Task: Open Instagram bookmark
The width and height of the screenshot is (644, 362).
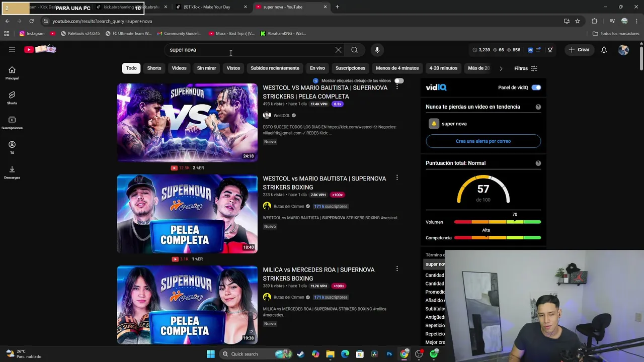Action: 32,34
